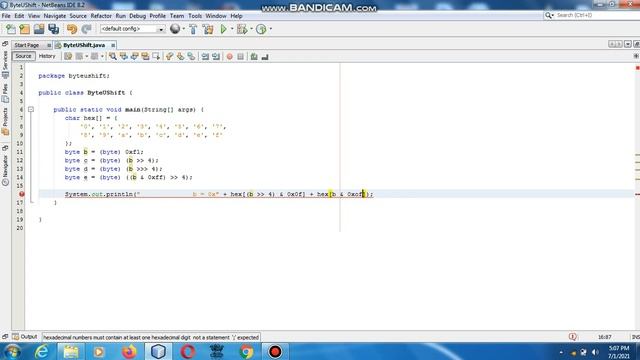Open the Projects side panel

(5, 122)
